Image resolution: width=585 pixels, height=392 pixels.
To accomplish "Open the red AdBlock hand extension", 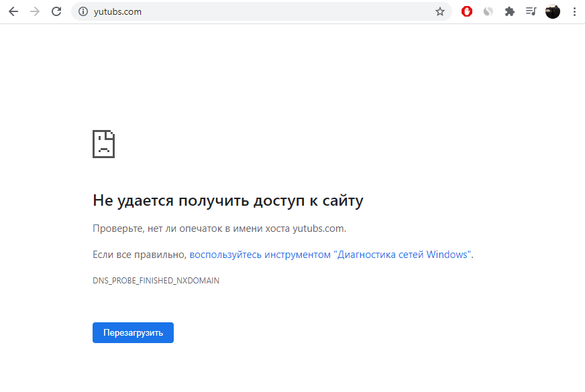I will pyautogui.click(x=467, y=11).
